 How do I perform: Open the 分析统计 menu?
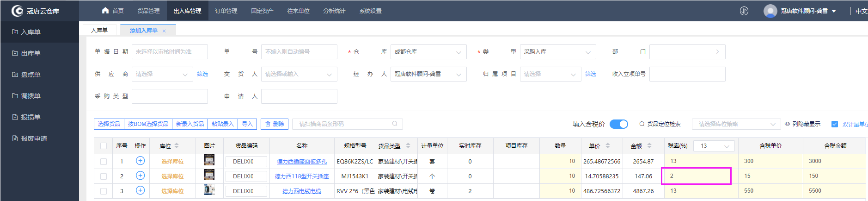click(x=334, y=11)
